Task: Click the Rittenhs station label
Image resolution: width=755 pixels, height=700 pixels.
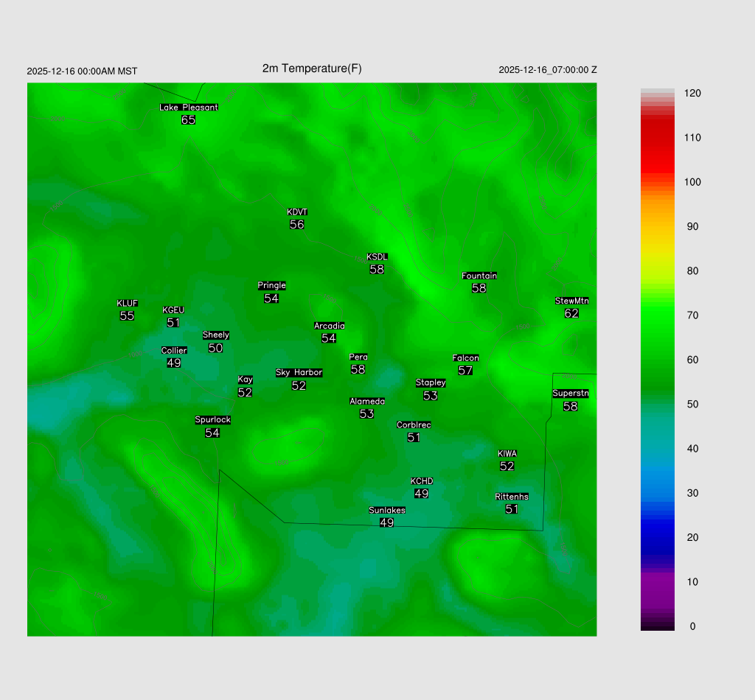Action: (512, 497)
